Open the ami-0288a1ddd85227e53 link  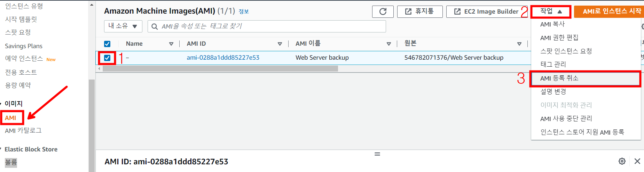pyautogui.click(x=223, y=58)
